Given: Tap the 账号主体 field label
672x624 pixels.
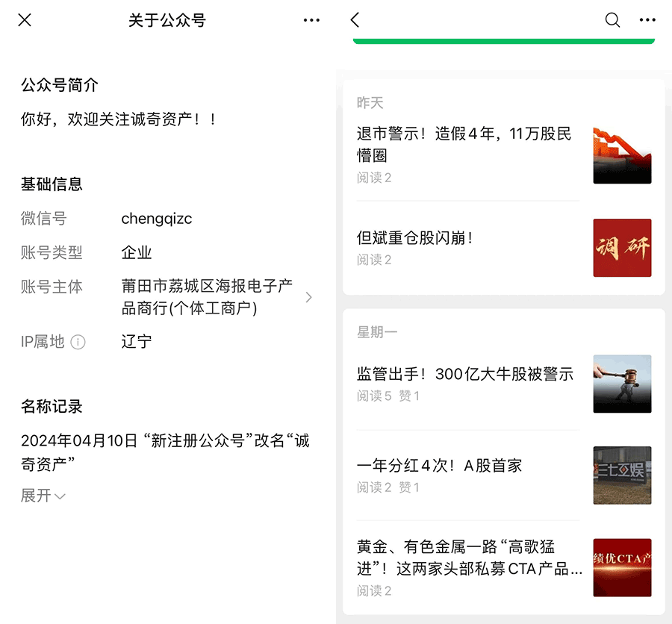Looking at the screenshot, I should [x=52, y=287].
